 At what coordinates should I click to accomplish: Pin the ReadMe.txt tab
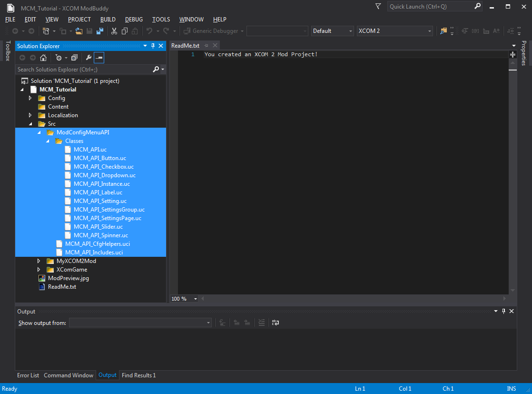207,46
